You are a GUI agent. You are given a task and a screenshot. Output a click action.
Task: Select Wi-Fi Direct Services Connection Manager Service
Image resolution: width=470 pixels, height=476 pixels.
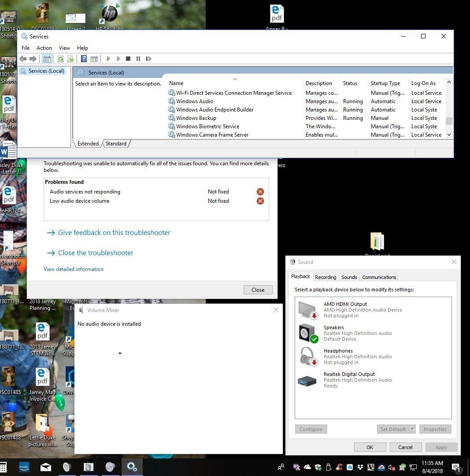coord(305,93)
